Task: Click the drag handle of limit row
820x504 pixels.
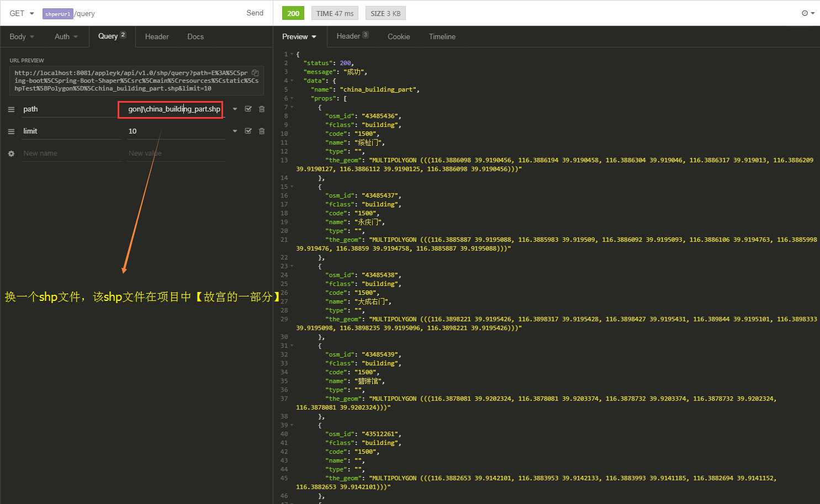Action: (11, 131)
